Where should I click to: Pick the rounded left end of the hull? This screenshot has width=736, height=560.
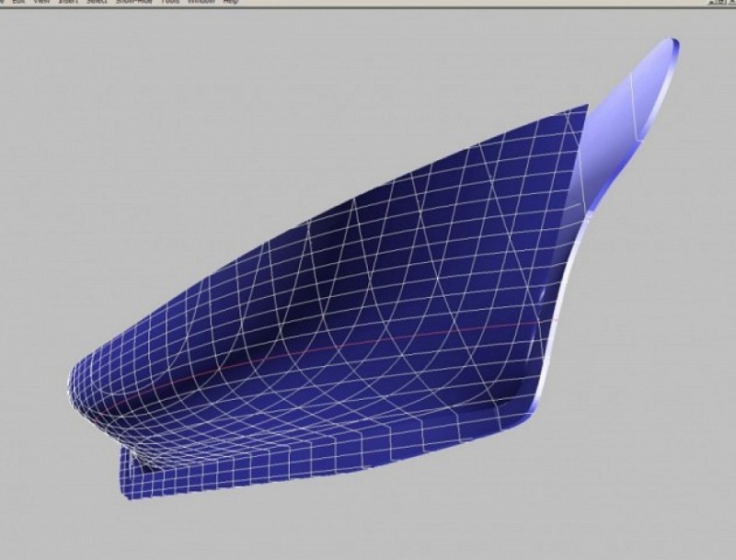click(78, 386)
